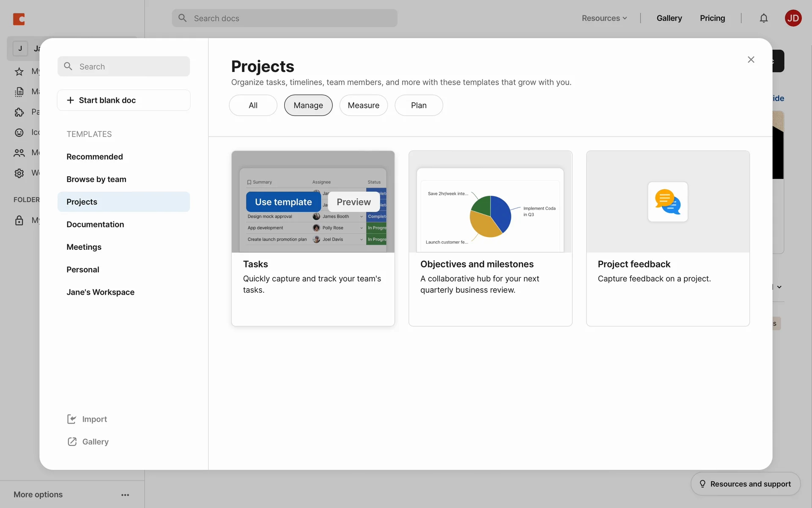Select the Plan filter pill
Viewport: 812px width, 508px height.
coord(419,105)
